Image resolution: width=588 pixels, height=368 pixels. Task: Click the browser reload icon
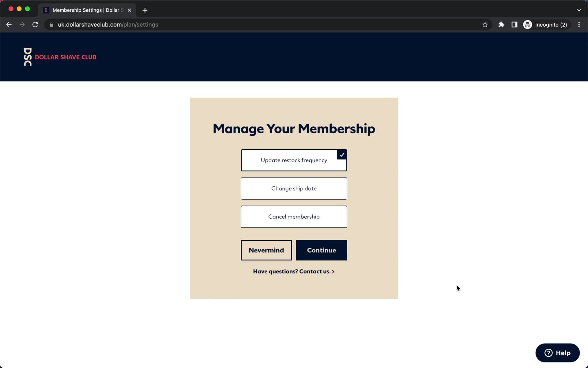coord(36,25)
